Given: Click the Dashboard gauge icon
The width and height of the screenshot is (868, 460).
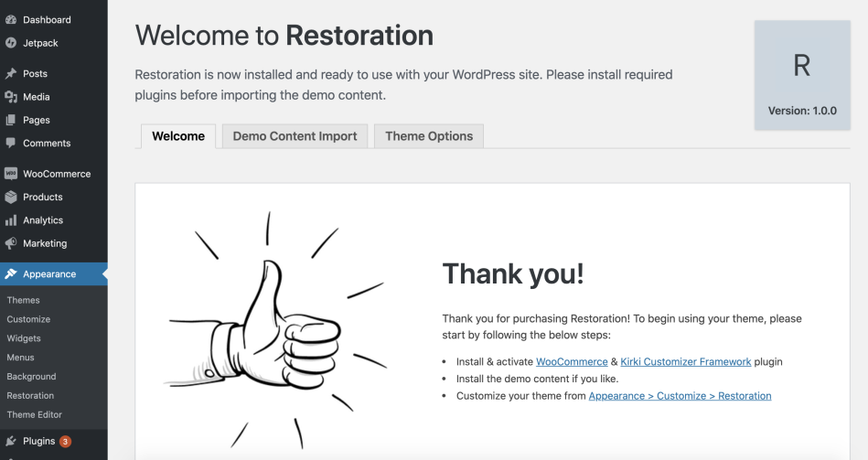Looking at the screenshot, I should point(11,19).
